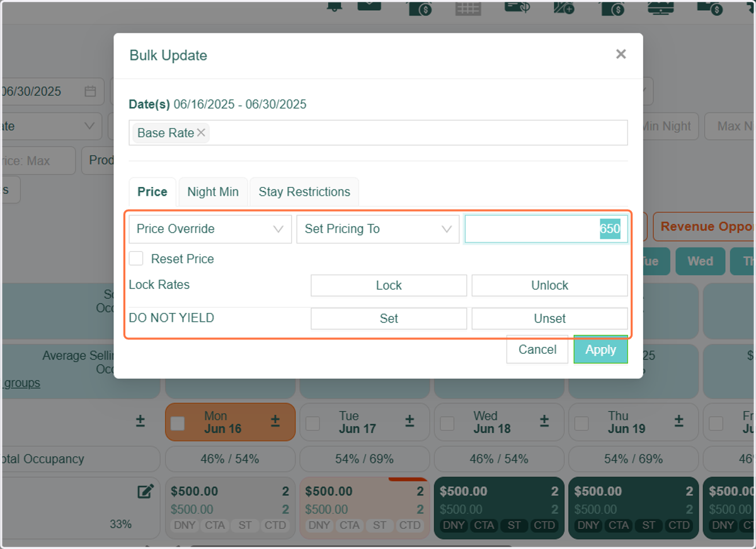Open the Prod dropdown behind the dialog
The width and height of the screenshot is (756, 549).
coord(98,161)
